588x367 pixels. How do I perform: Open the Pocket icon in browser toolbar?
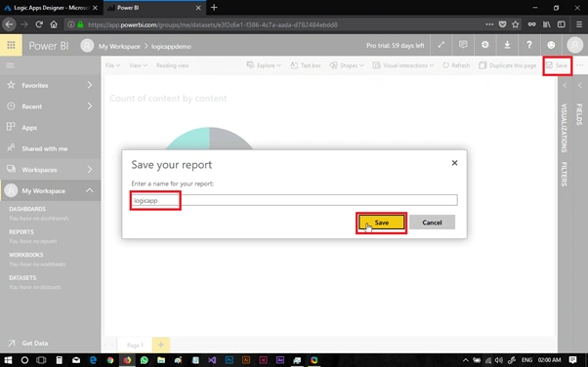(x=502, y=24)
